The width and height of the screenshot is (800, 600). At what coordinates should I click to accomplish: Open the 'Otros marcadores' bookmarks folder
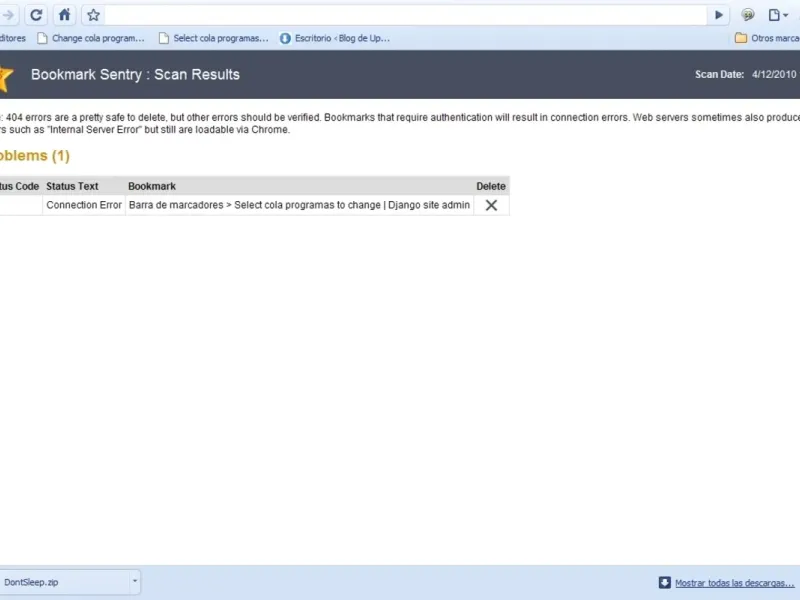767,38
